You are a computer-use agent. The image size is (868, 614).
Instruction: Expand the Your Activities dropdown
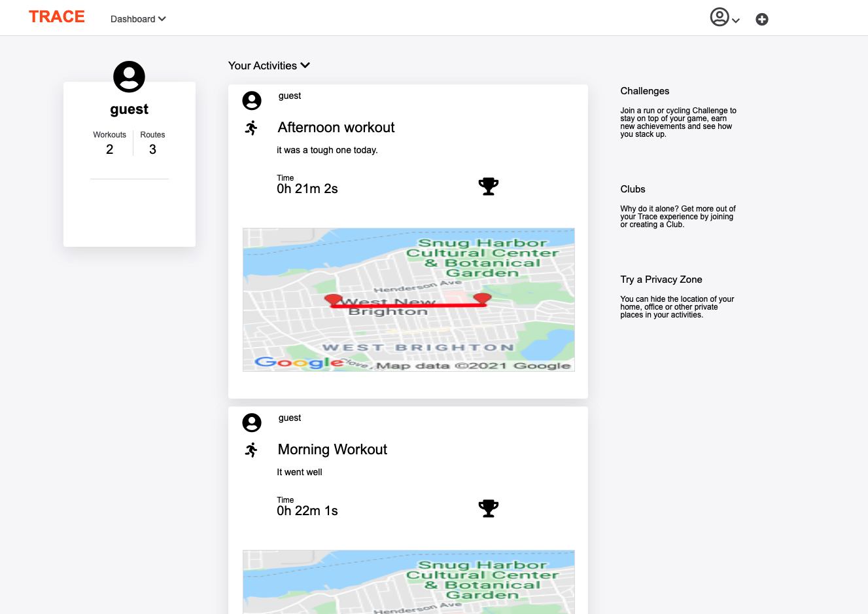269,65
